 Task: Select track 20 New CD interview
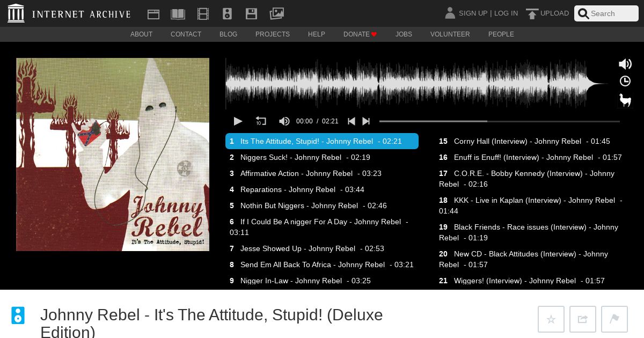(x=531, y=259)
